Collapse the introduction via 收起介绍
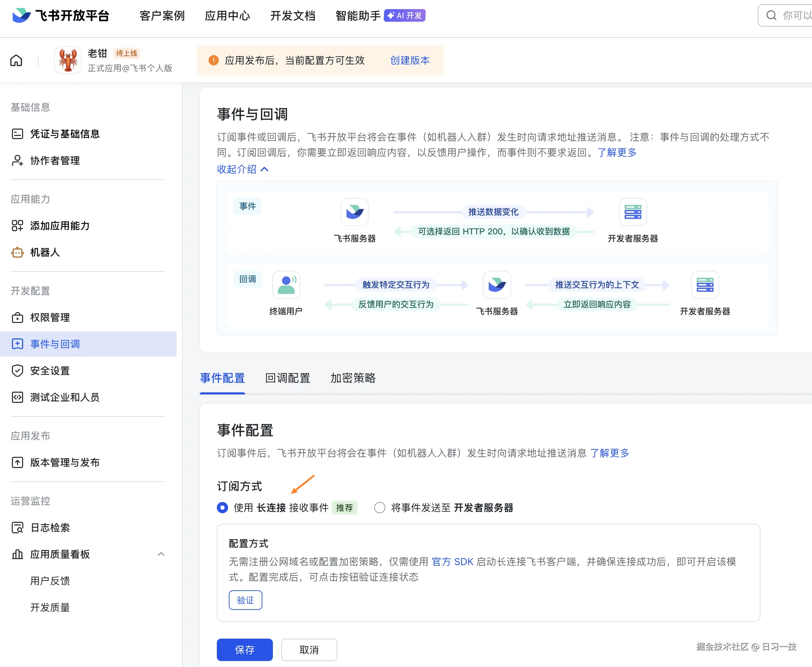The image size is (812, 667). tap(243, 169)
